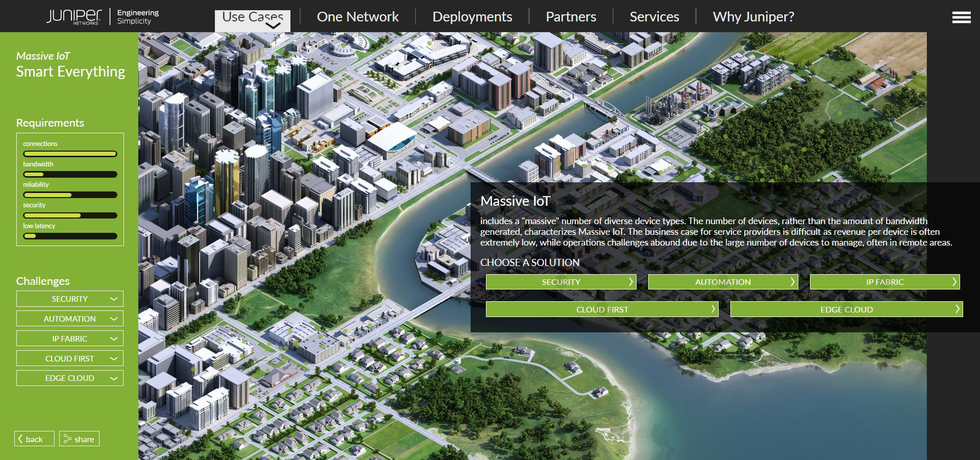980x460 pixels.
Task: Expand the CLOUD FIRST challenge in sidebar
Action: pyautogui.click(x=70, y=358)
